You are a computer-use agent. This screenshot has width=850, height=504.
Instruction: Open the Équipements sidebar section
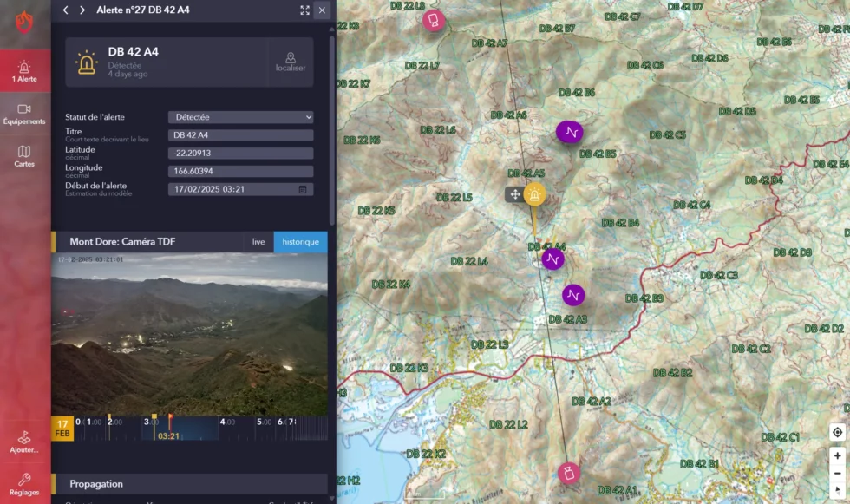(x=24, y=114)
